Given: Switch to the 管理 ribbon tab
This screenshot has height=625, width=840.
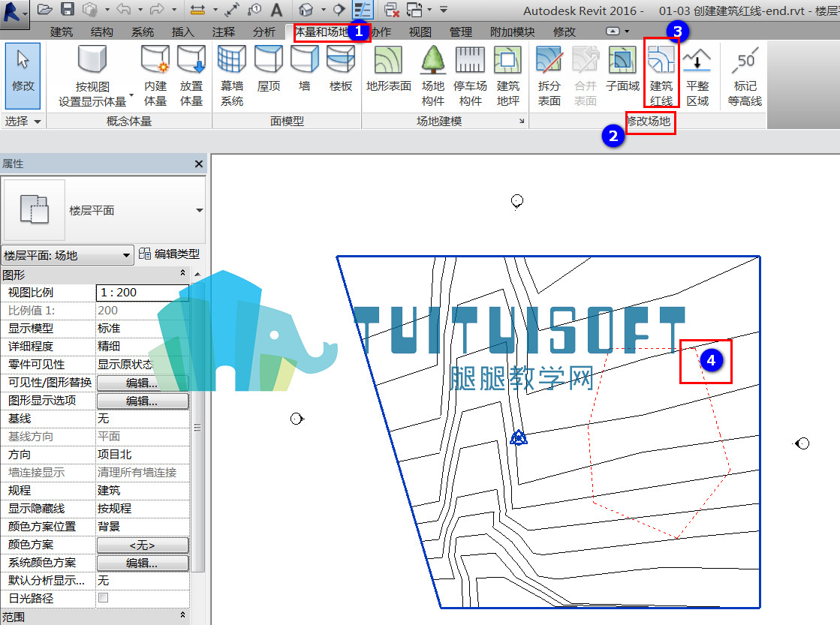Looking at the screenshot, I should pos(461,32).
